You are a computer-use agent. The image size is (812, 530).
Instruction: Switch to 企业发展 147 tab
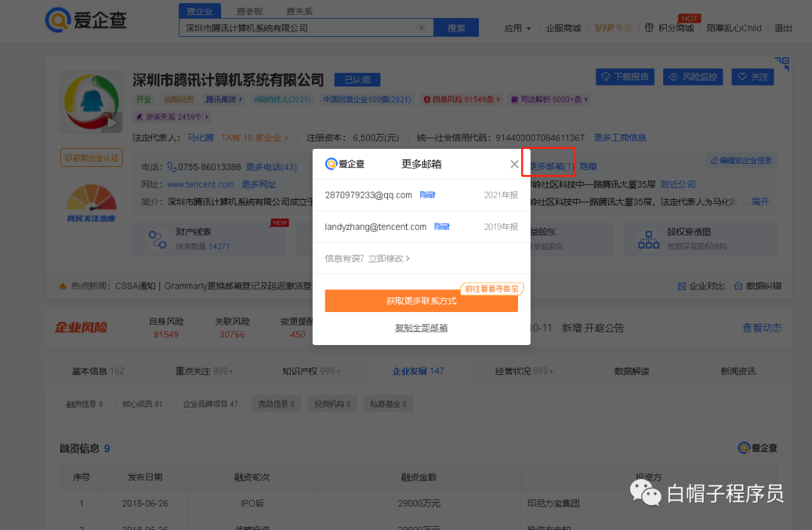(418, 371)
